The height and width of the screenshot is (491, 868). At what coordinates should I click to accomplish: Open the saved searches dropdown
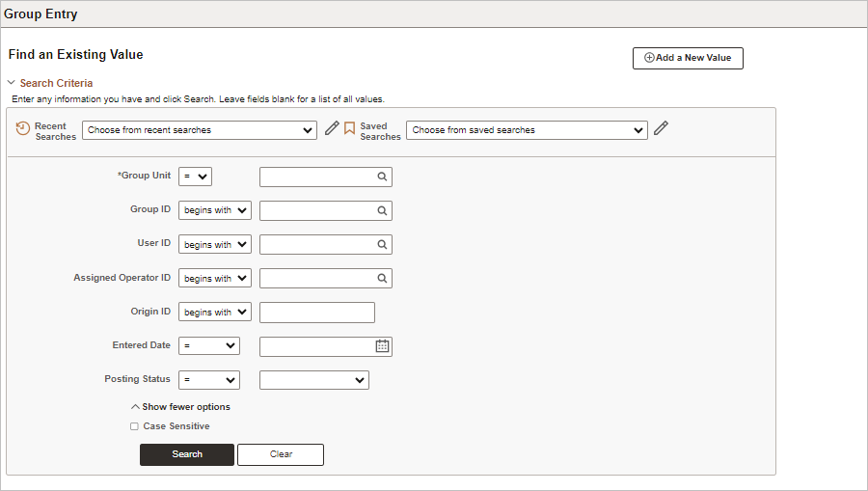(527, 130)
